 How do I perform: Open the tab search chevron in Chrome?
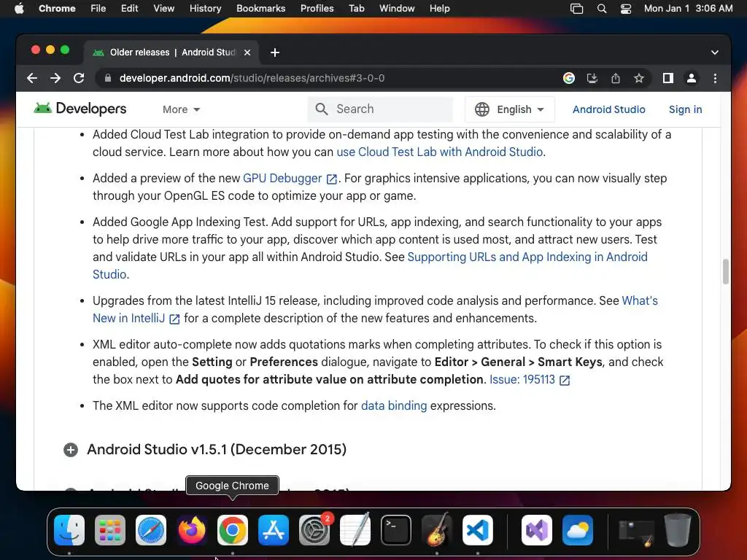point(715,52)
